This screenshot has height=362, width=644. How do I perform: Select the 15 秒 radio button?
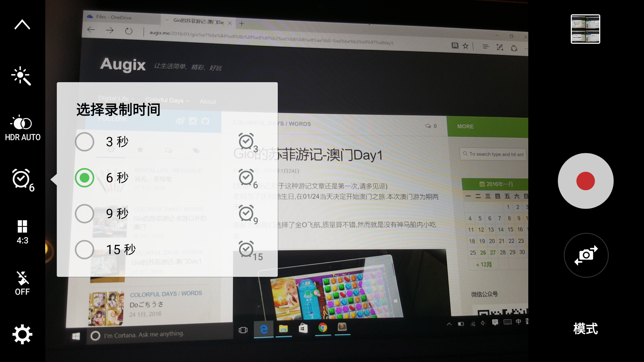coord(85,250)
